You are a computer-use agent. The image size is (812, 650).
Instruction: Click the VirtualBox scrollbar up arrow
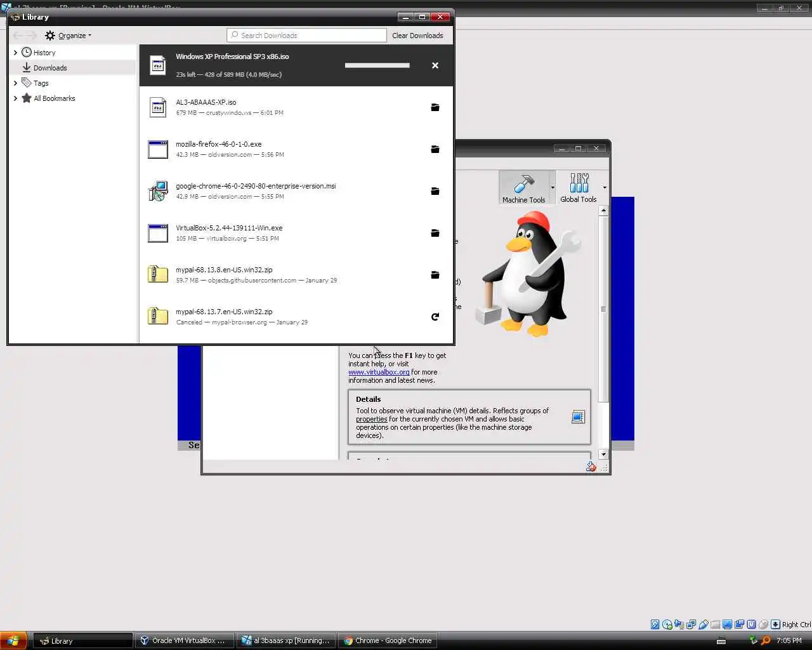(603, 210)
